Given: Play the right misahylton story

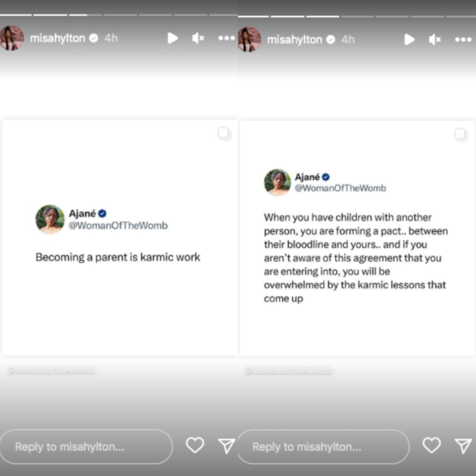Looking at the screenshot, I should [x=410, y=39].
